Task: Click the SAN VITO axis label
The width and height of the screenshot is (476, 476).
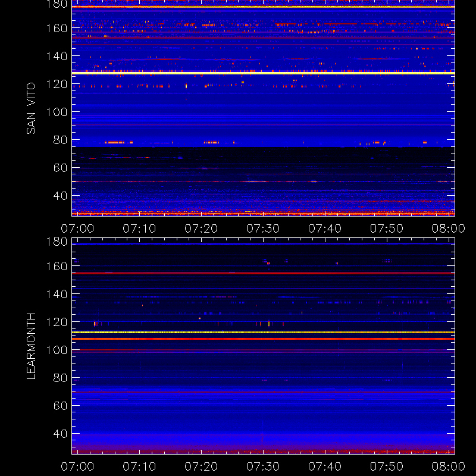Action: (x=31, y=108)
